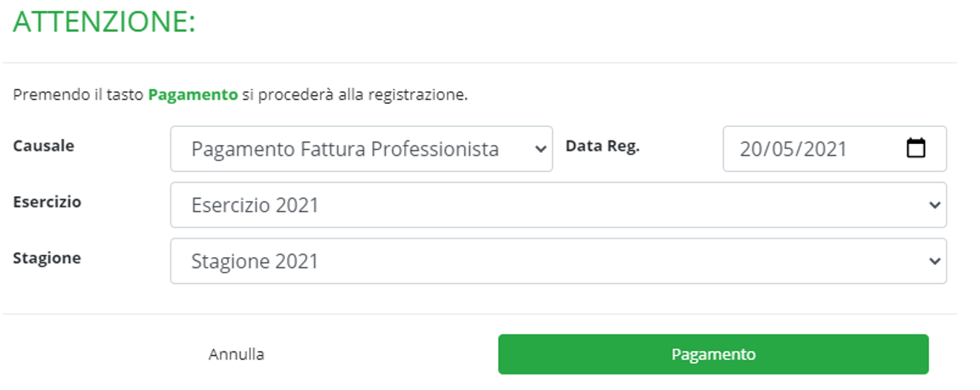
Task: Click the Esercizio dropdown chevron arrow
Action: (934, 205)
